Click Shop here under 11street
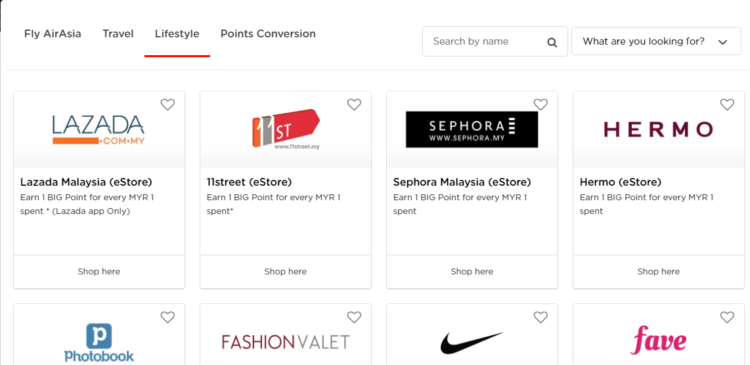The width and height of the screenshot is (750, 365). 286,272
